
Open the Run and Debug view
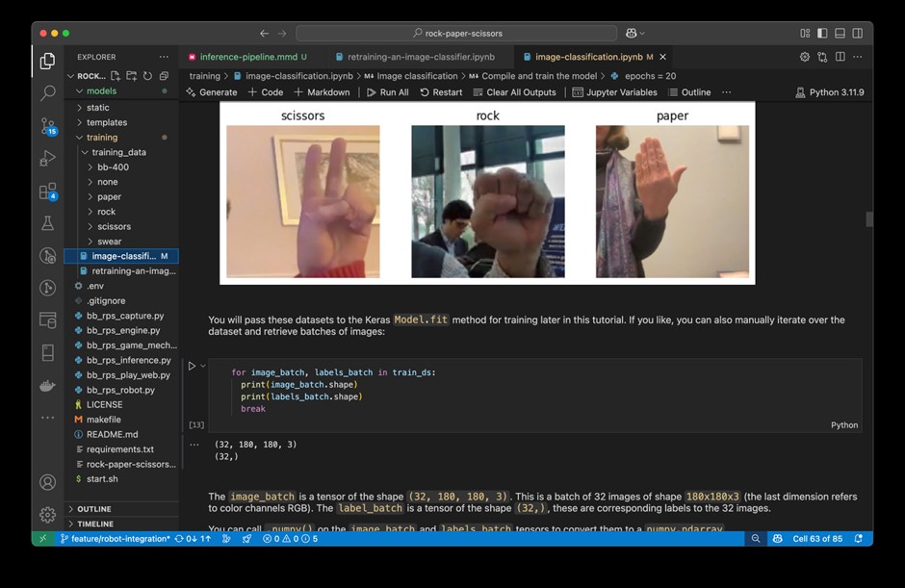point(47,158)
